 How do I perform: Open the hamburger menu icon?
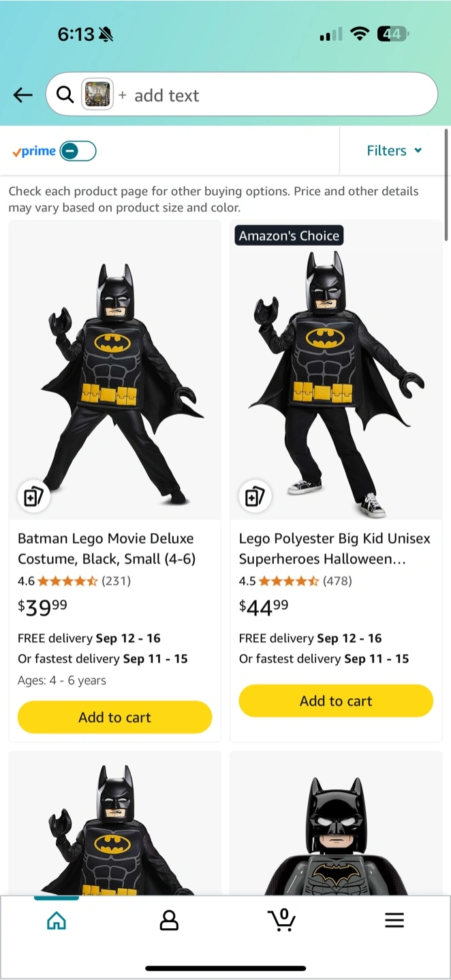394,921
